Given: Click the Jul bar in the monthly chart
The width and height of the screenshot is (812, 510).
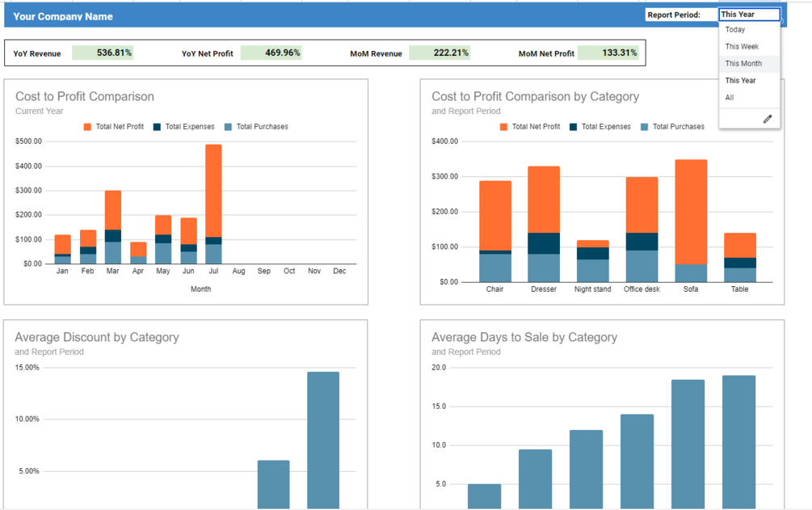Looking at the screenshot, I should click(x=213, y=194).
